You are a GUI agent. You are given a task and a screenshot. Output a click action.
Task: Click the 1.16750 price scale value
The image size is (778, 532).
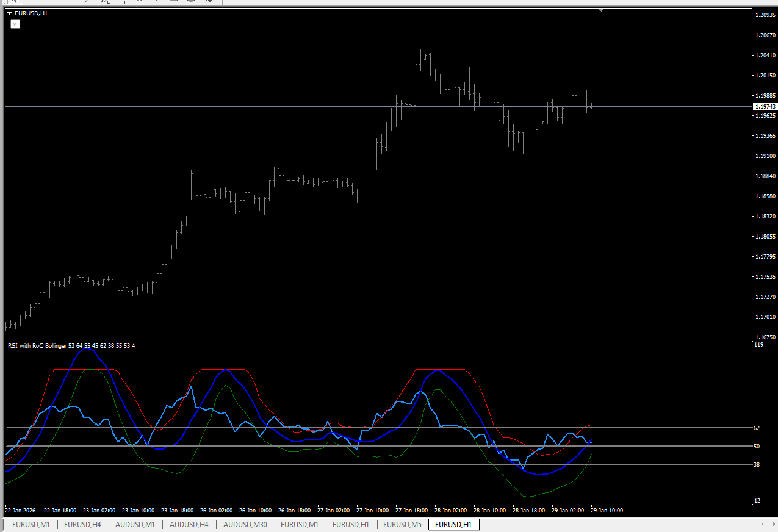coord(765,337)
